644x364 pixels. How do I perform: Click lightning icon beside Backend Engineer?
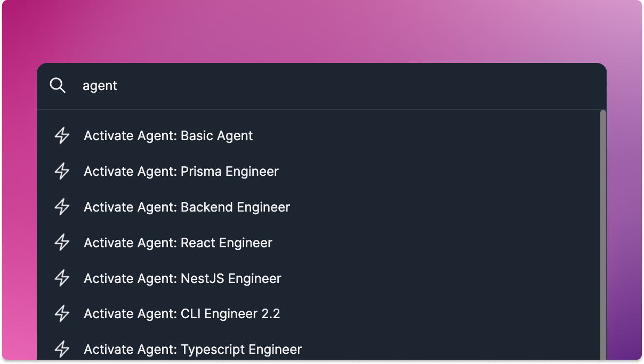click(x=62, y=207)
